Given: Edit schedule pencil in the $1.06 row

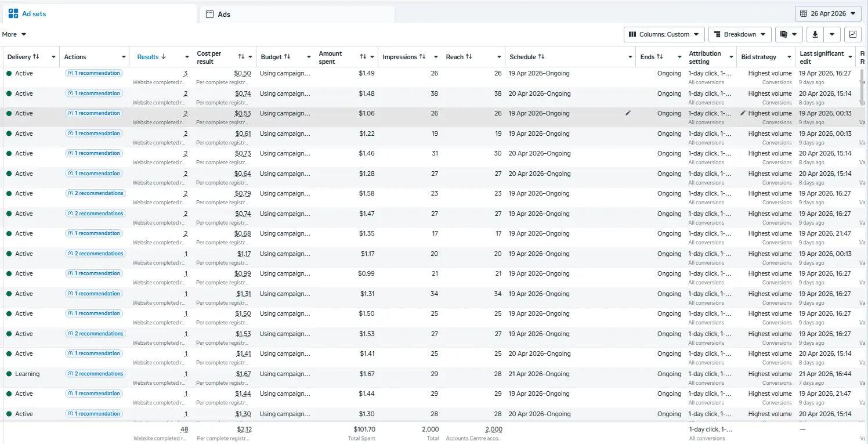Looking at the screenshot, I should pyautogui.click(x=628, y=113).
